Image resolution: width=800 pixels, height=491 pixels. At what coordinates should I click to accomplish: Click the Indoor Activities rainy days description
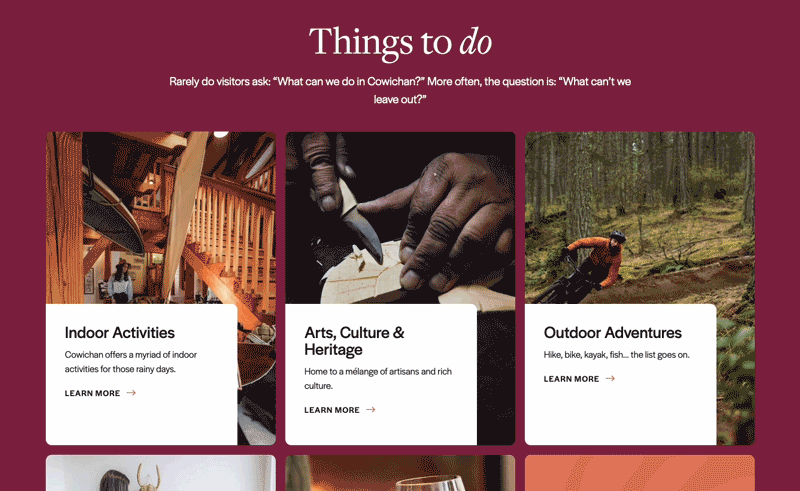[131, 361]
